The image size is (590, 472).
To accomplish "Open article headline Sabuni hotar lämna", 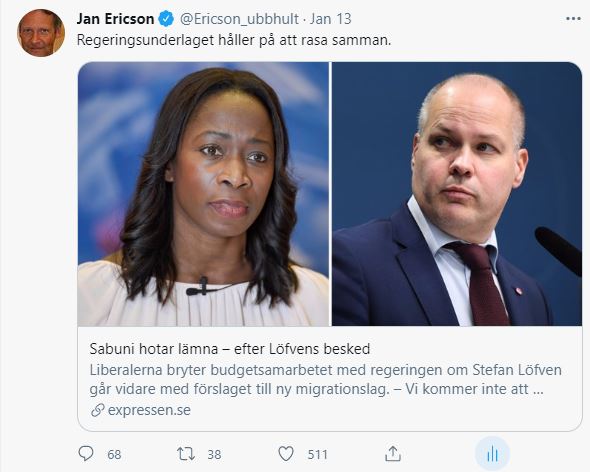I will click(x=230, y=349).
